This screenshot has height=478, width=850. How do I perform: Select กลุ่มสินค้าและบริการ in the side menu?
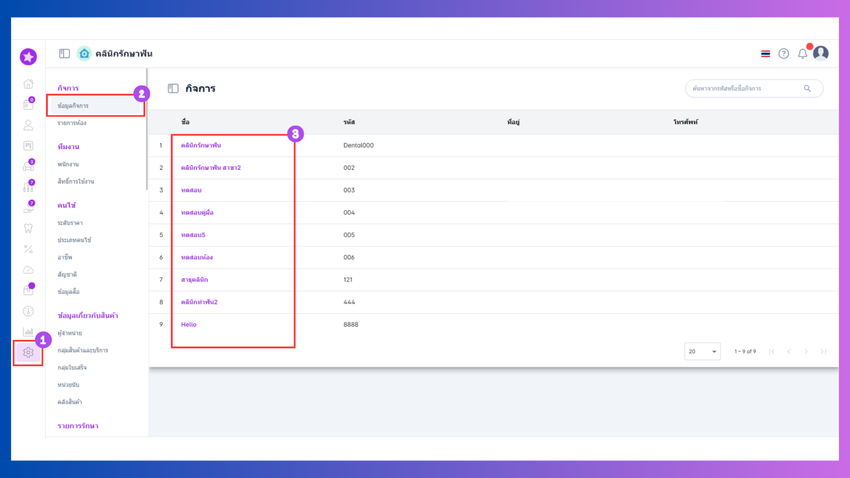[82, 350]
